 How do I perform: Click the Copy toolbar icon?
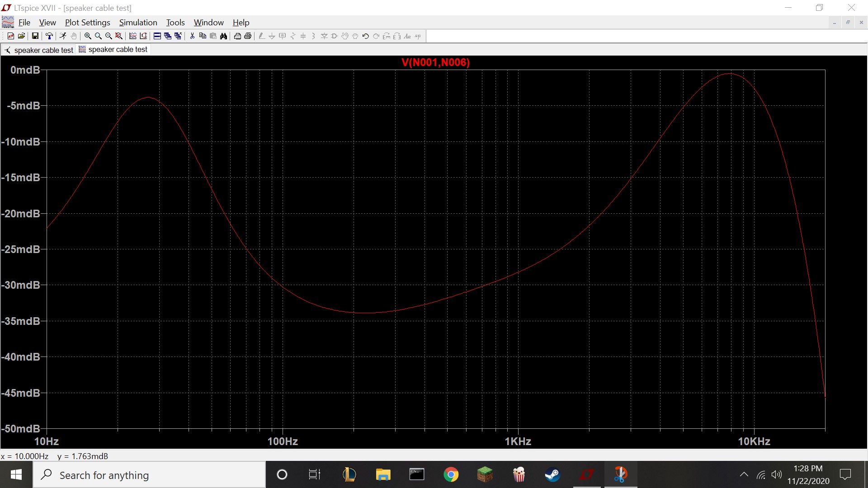tap(203, 36)
